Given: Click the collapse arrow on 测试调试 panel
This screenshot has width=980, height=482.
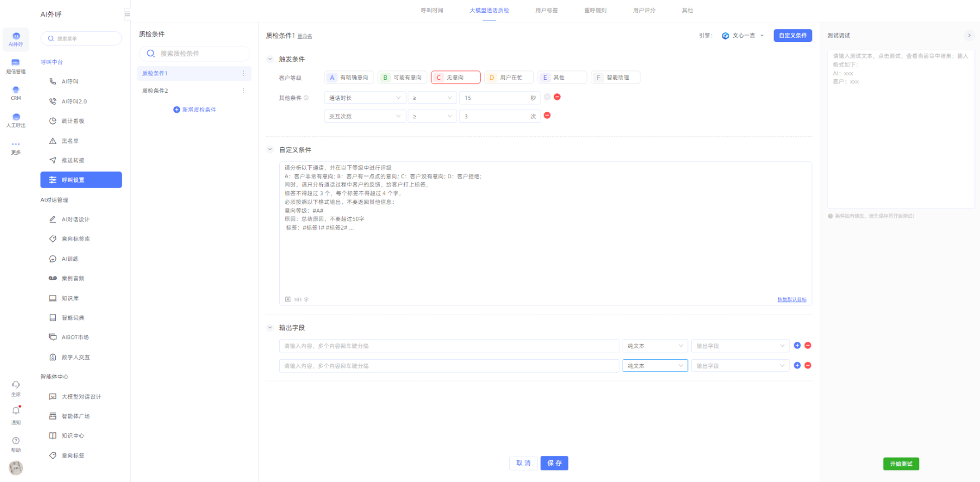Looking at the screenshot, I should click(x=969, y=35).
